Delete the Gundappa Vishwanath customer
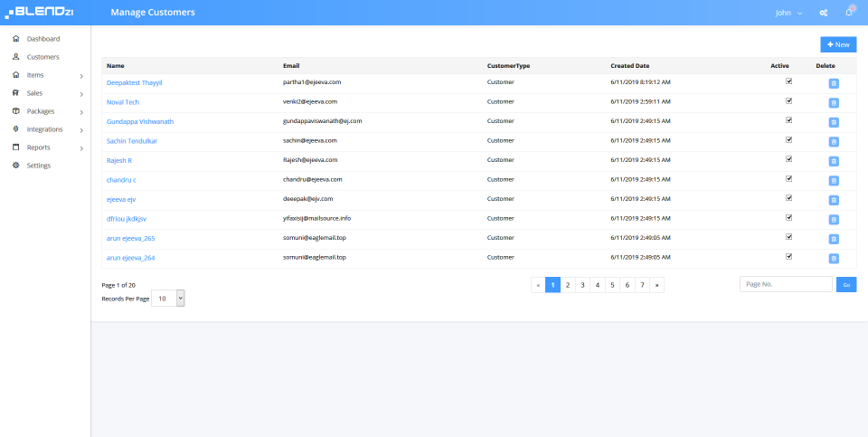This screenshot has width=868, height=437. [x=834, y=122]
